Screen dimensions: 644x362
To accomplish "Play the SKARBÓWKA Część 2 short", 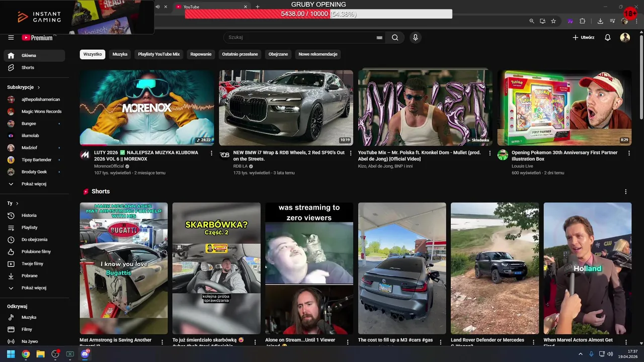I will [x=216, y=268].
